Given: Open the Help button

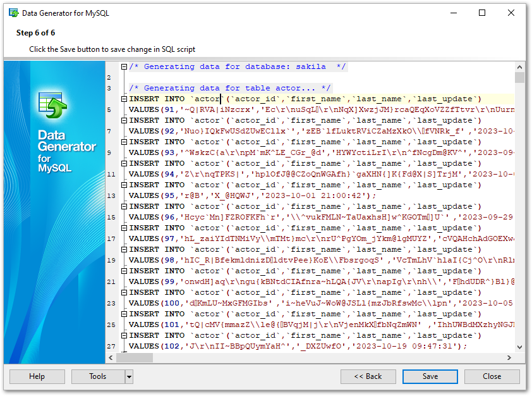Looking at the screenshot, I should click(x=37, y=376).
